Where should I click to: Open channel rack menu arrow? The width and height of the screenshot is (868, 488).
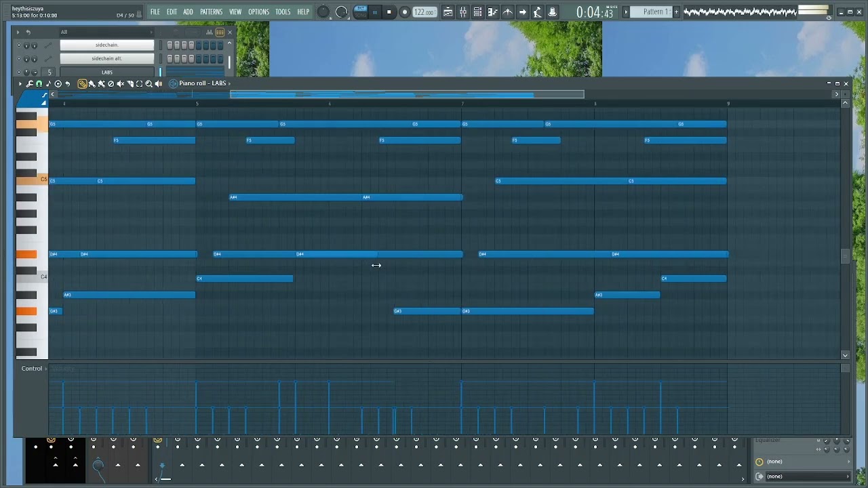[18, 32]
